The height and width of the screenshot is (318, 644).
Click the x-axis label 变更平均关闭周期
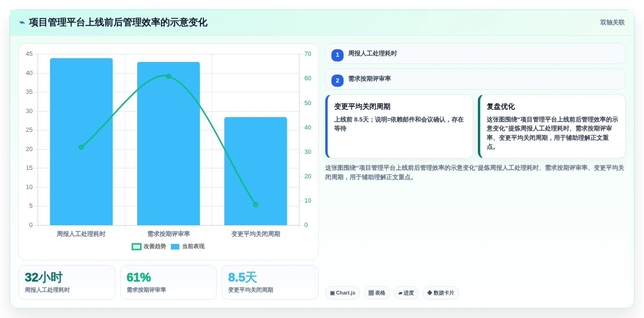pyautogui.click(x=255, y=234)
